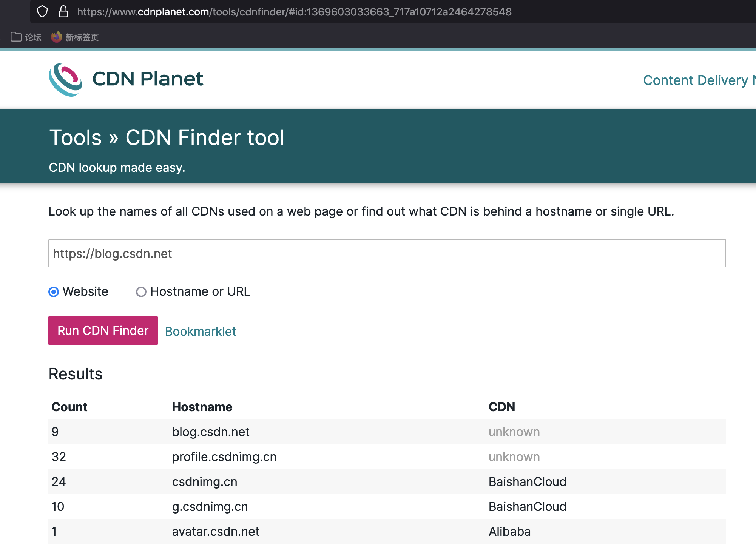This screenshot has width=756, height=549.
Task: Click the CDN Planet swirl logo
Action: tap(65, 80)
